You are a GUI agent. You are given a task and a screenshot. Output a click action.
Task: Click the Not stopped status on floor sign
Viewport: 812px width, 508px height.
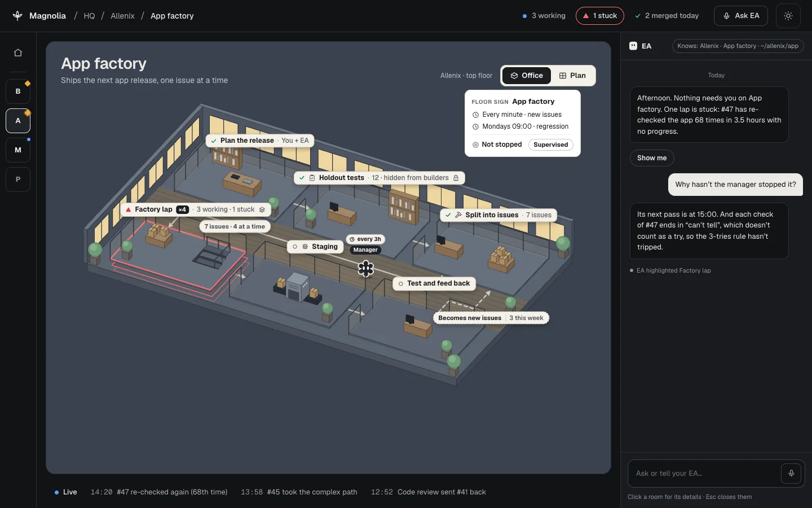tap(497, 144)
